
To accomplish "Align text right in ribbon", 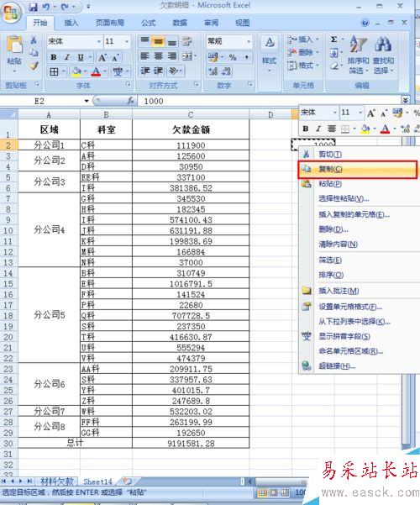I will point(171,56).
